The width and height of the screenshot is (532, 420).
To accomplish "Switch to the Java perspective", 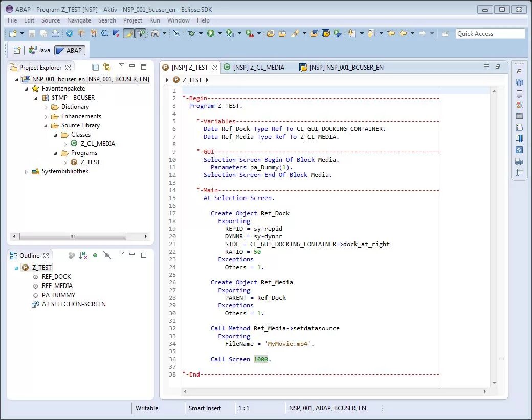I will tap(39, 50).
